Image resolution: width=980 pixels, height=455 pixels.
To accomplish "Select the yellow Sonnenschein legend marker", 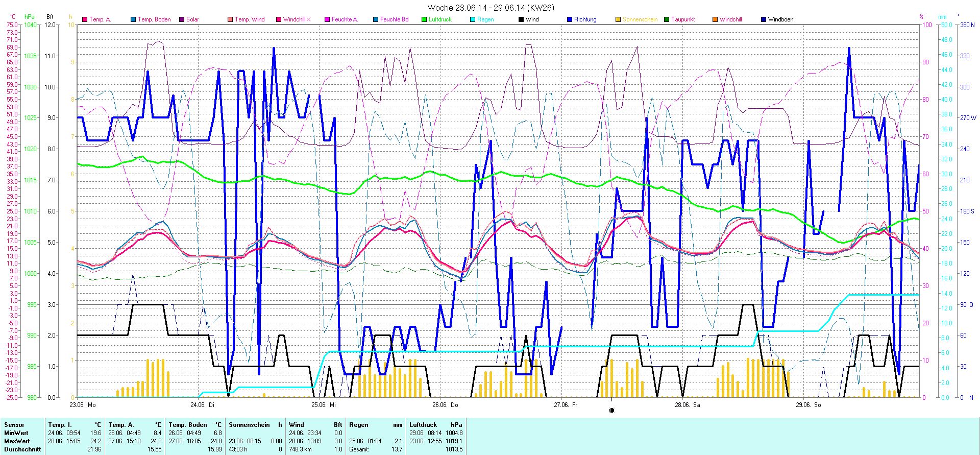I will (618, 19).
